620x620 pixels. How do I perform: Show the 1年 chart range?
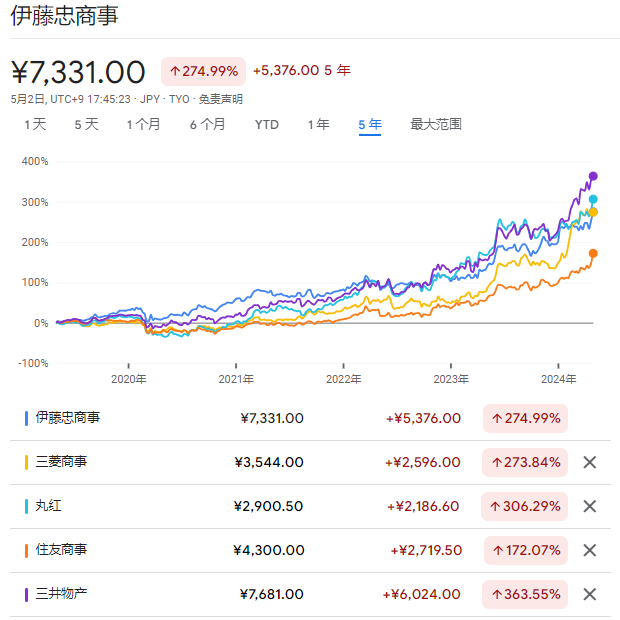[319, 124]
